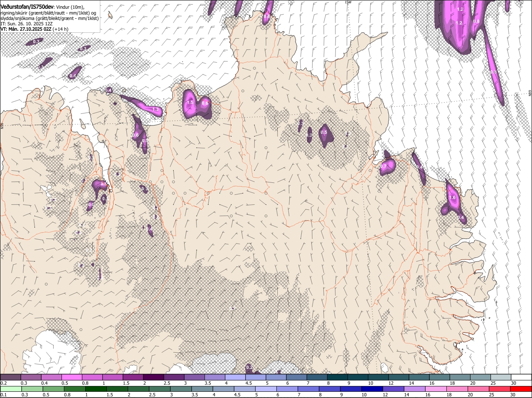Image resolution: width=532 pixels, height=398 pixels.
Task: Select the bright red swatch after 30
Action: pos(520,389)
